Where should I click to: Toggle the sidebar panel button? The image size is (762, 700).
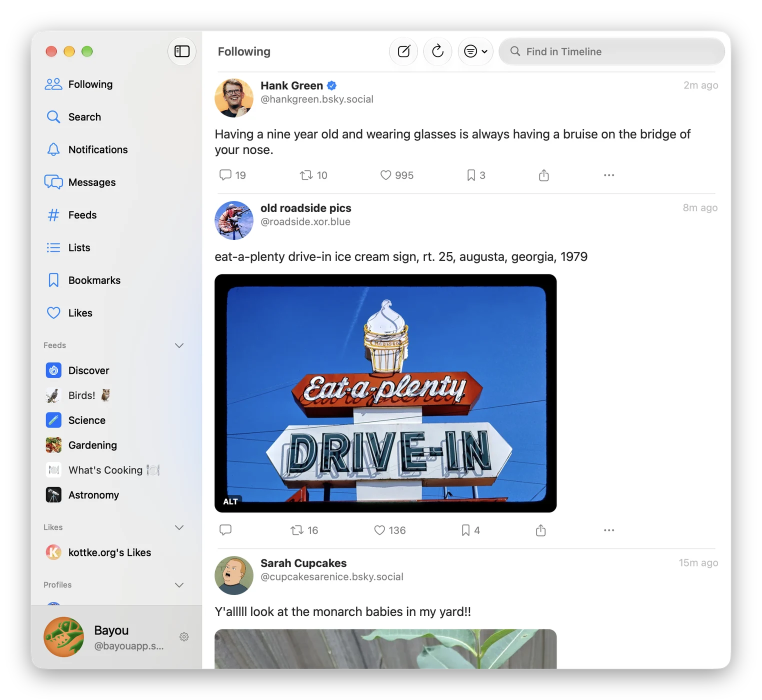click(182, 51)
